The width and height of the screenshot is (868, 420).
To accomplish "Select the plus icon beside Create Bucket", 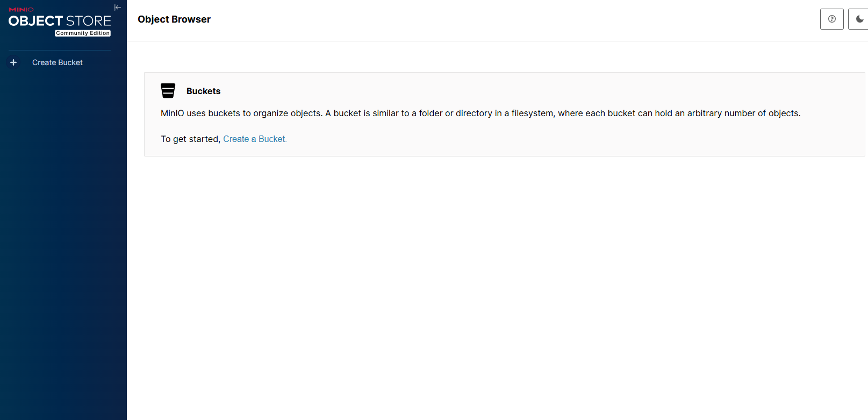I will click(x=13, y=62).
